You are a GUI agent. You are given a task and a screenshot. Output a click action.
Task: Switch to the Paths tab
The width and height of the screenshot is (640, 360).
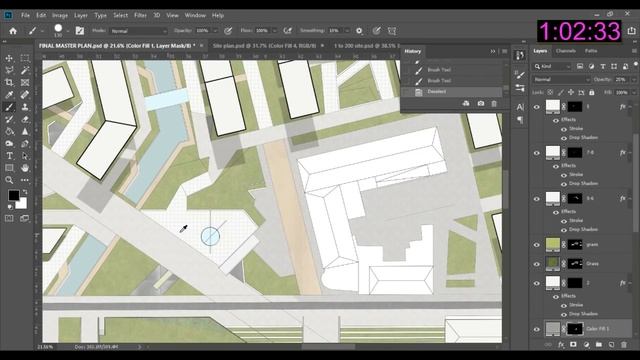click(591, 51)
